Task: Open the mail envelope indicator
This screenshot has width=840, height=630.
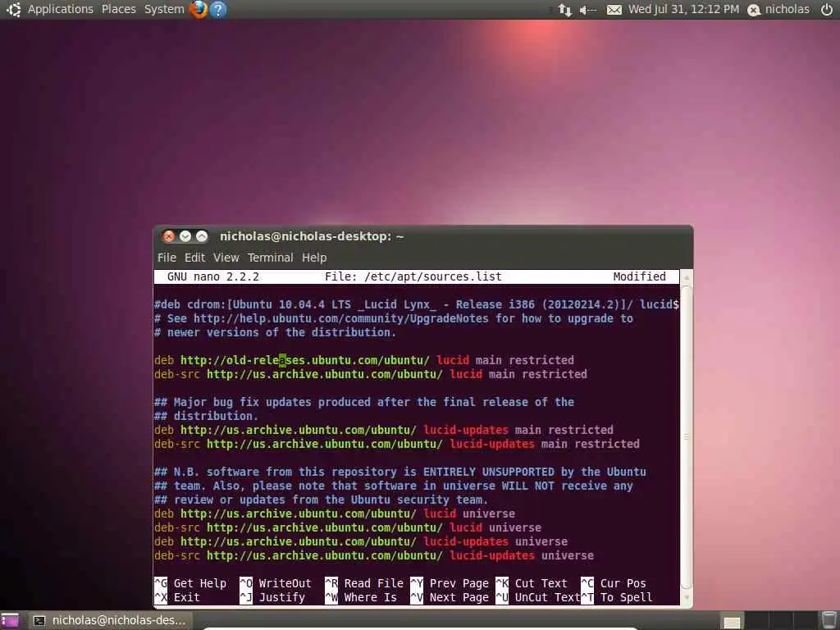Action: click(x=614, y=10)
